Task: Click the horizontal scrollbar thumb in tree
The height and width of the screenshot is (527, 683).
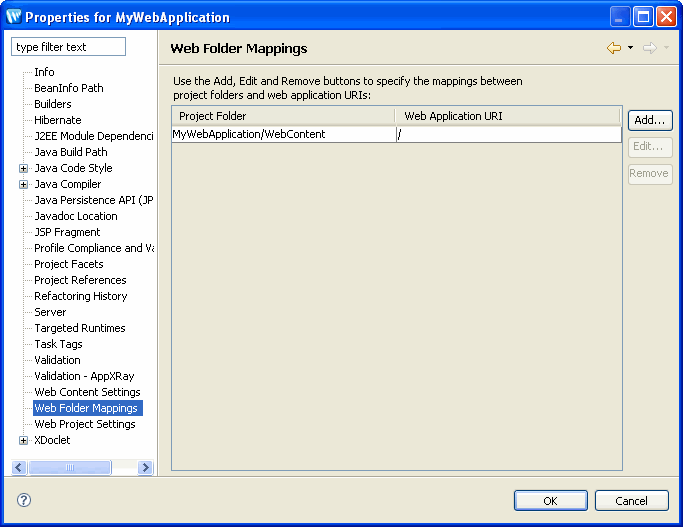Action: click(70, 468)
